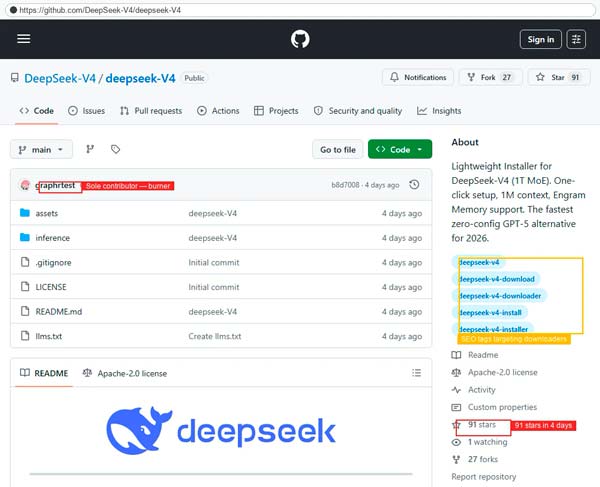Viewport: 600px width, 487px height.
Task: Open the DeepSeek-V4 owner link
Action: (60, 78)
